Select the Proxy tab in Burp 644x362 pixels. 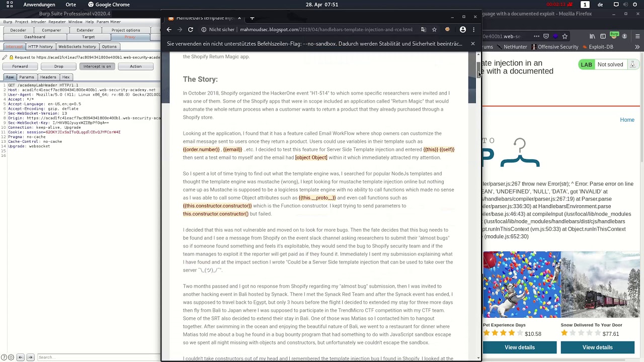[x=130, y=37]
